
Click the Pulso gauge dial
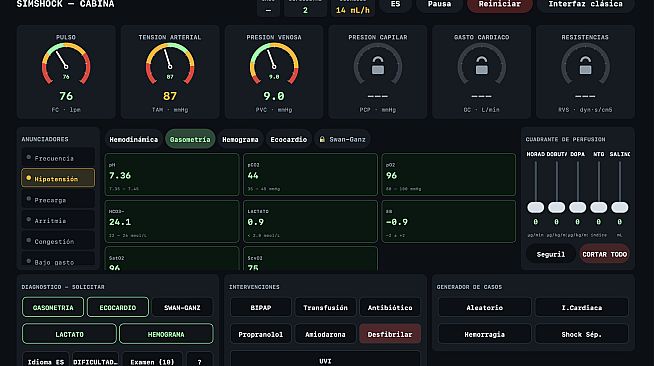[x=66, y=64]
